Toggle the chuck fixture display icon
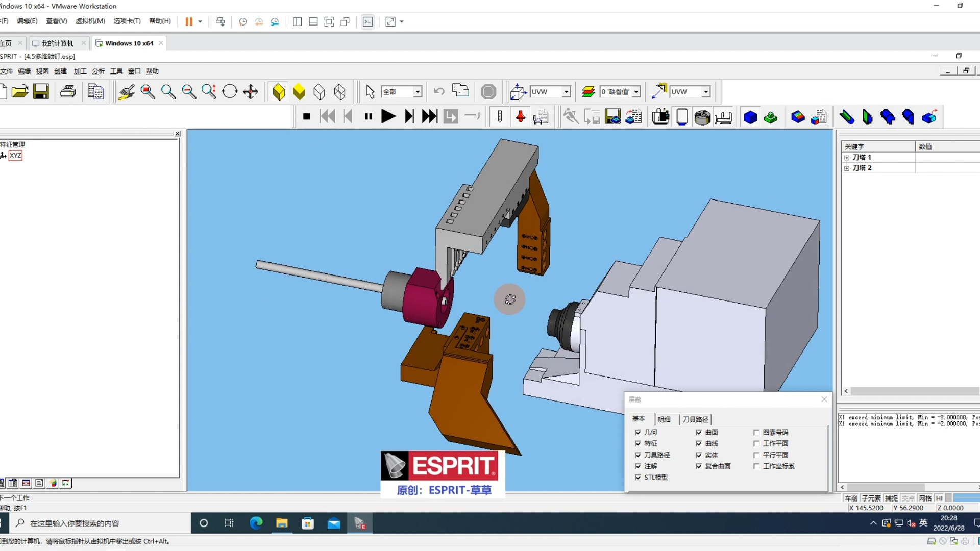Viewport: 980px width, 551px height. [702, 117]
